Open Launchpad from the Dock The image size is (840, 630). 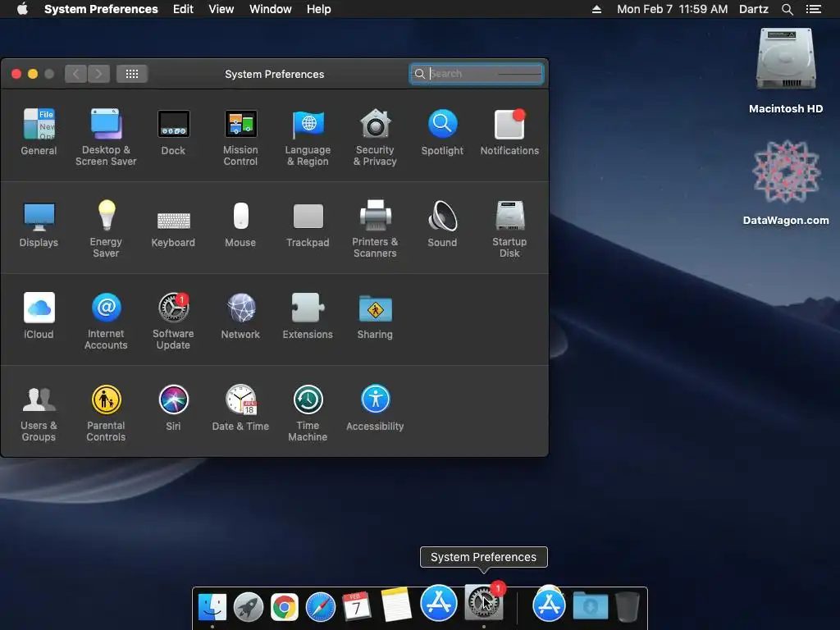tap(249, 607)
